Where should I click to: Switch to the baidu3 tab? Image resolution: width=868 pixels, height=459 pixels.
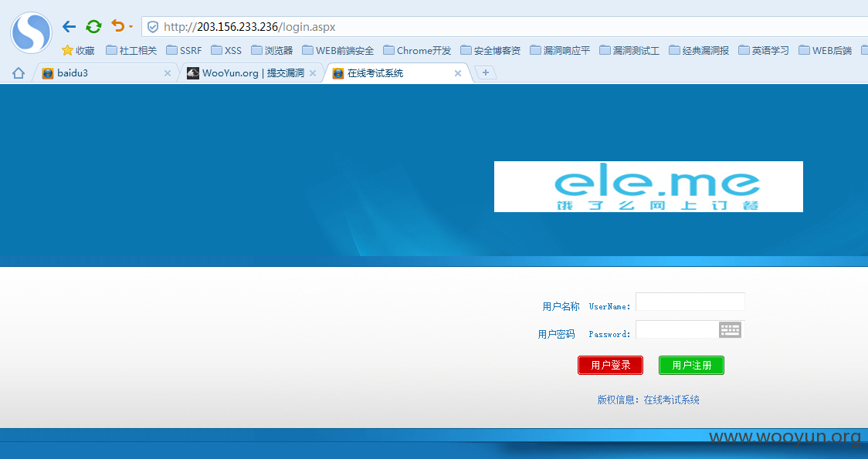(x=105, y=73)
